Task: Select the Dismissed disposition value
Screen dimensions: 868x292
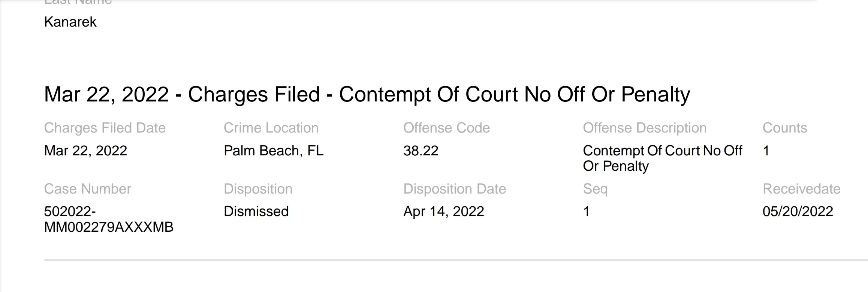Action: pos(256,212)
